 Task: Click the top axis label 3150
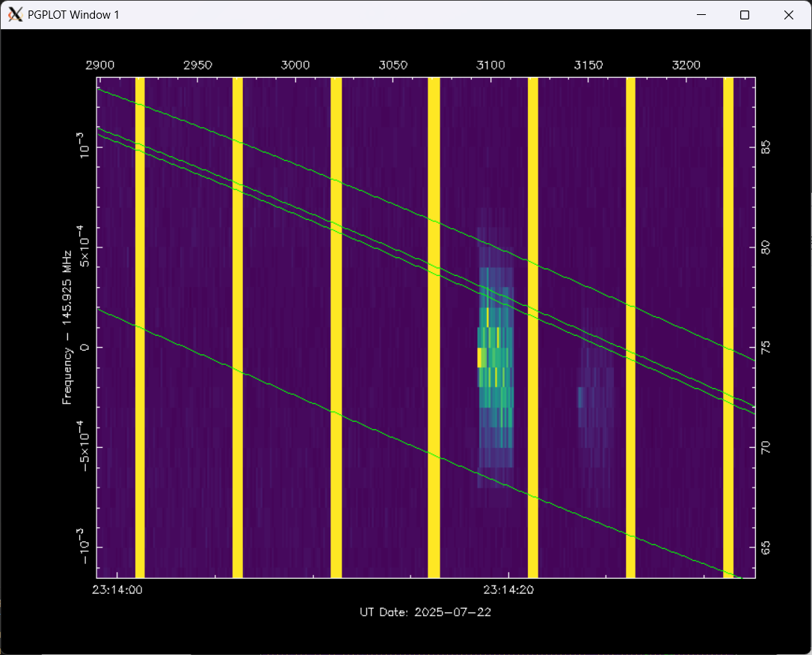pyautogui.click(x=588, y=65)
